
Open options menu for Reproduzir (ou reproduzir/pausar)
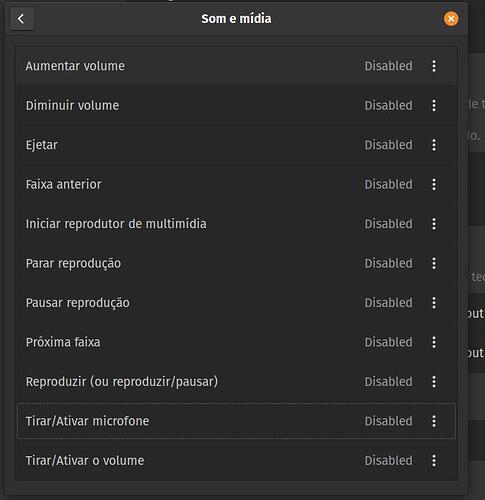(434, 382)
